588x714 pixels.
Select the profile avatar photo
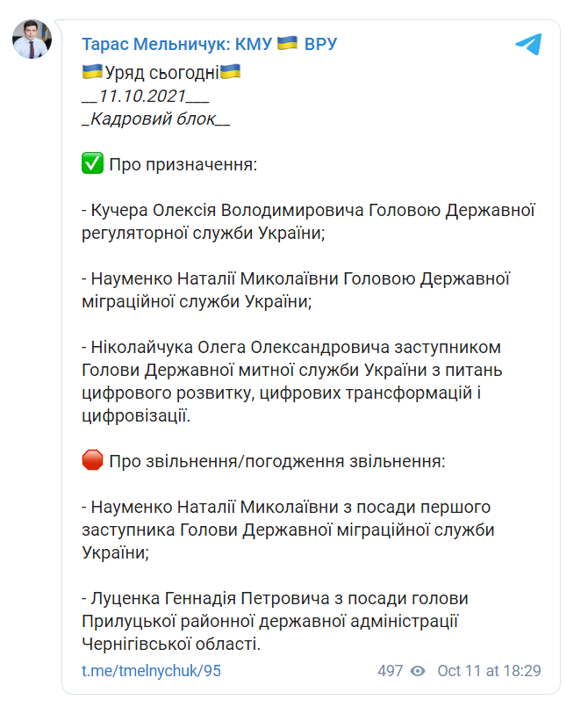[x=32, y=38]
